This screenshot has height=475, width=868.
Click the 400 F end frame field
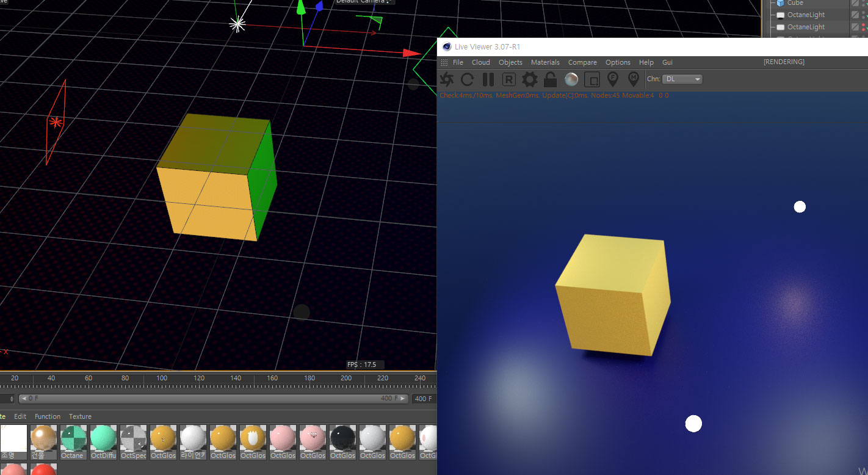click(x=424, y=399)
